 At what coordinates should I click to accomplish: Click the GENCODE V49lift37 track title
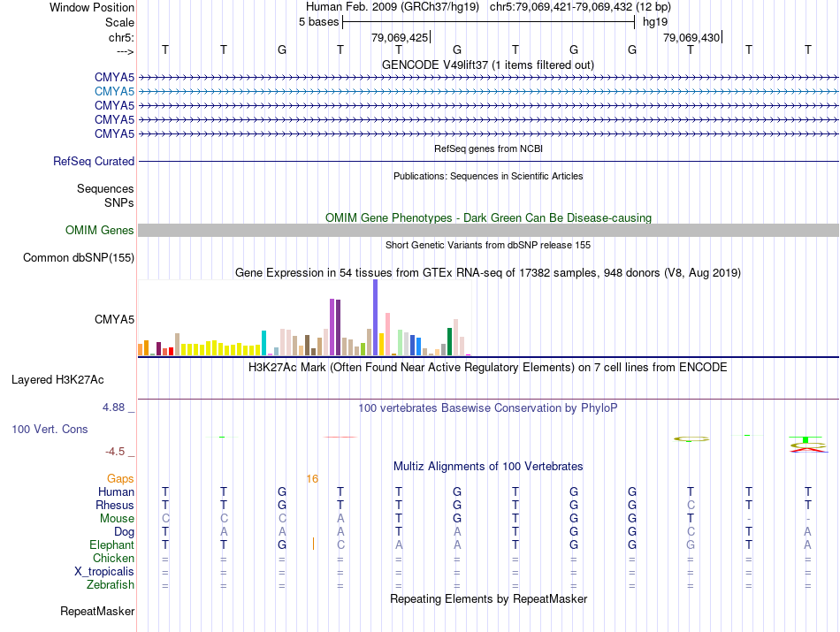(488, 65)
